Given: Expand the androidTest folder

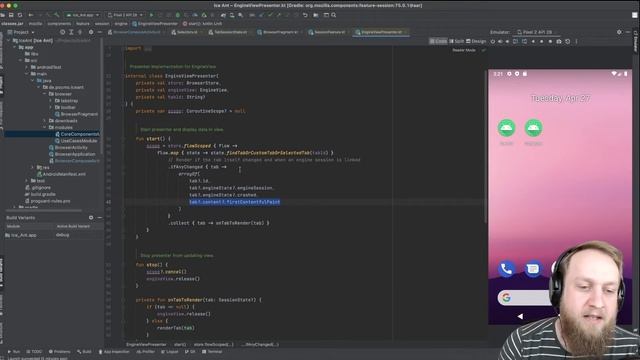Looking at the screenshot, I should pos(27,67).
